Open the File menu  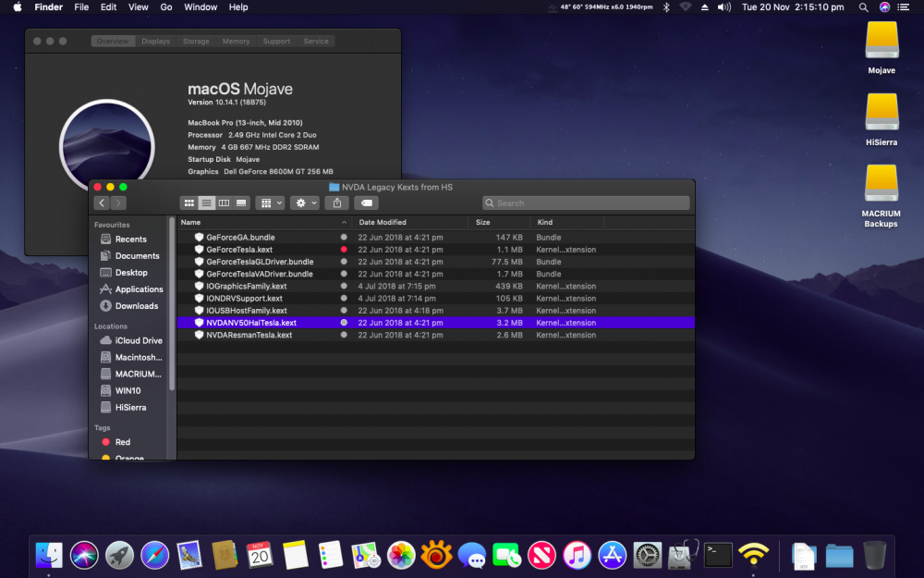81,7
